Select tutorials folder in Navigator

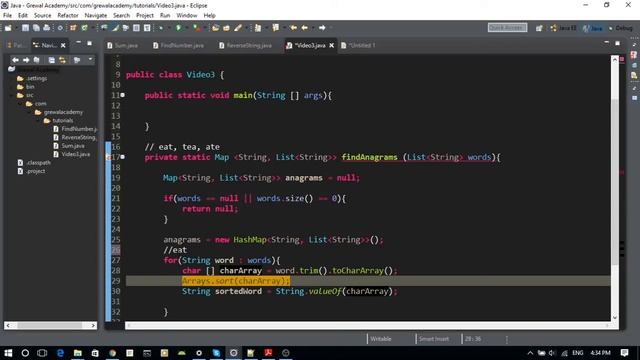coord(58,120)
